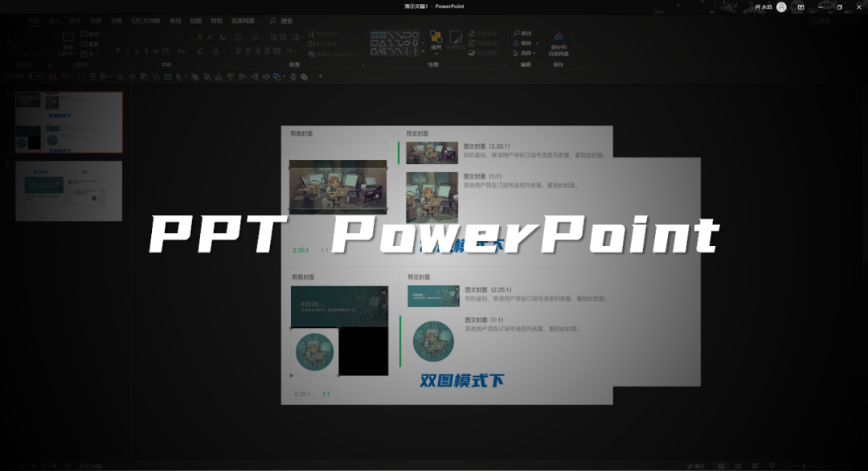This screenshot has height=471, width=868.
Task: Open the Animations (动画) ribbon tab
Action: pos(117,21)
